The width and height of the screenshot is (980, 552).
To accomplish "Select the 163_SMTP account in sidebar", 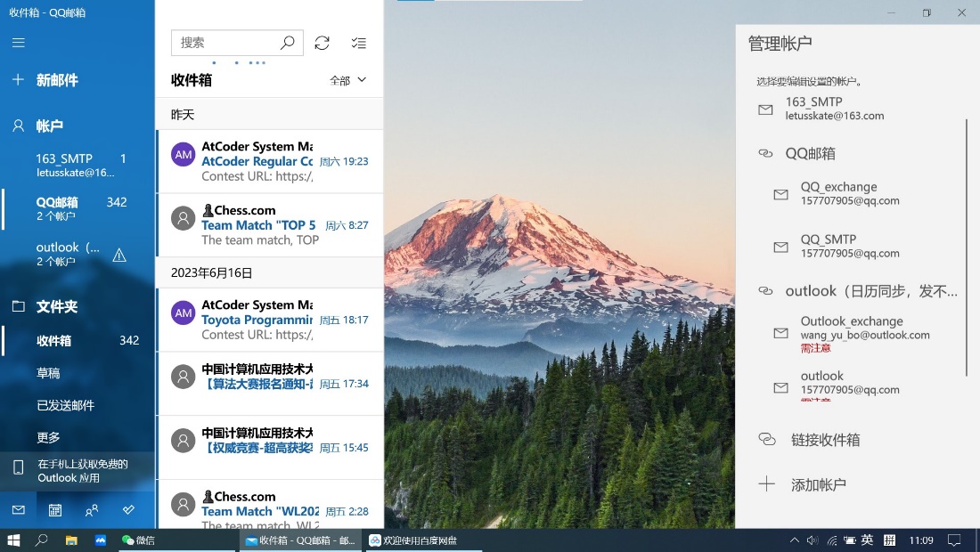I will [x=78, y=165].
